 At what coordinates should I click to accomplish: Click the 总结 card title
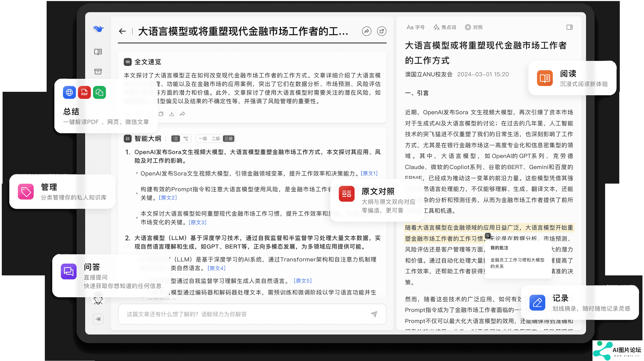71,111
